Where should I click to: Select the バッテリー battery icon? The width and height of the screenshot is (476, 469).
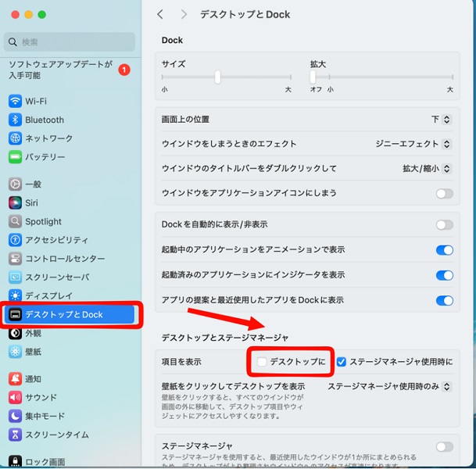coord(15,157)
